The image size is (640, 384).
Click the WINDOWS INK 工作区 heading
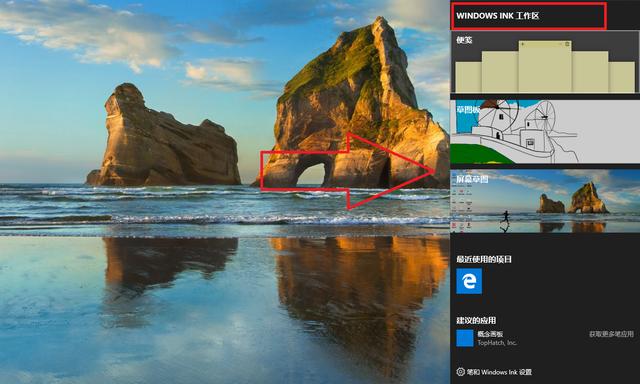[x=498, y=16]
